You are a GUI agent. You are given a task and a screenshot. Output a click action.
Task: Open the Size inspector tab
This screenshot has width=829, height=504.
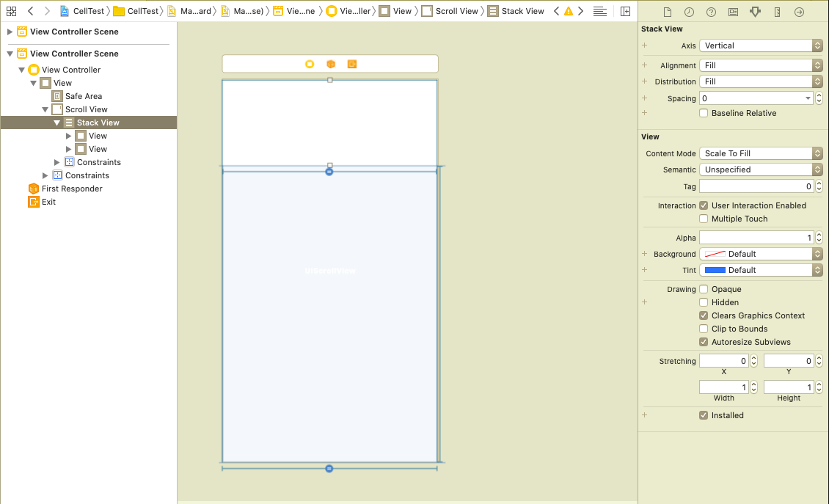tap(777, 12)
